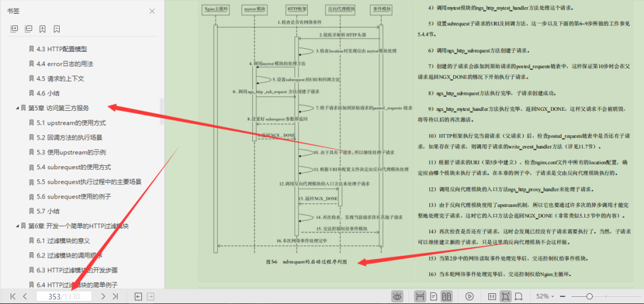Open bookmark 4.3 HTTP配置模型
Screen dimensions: 644x304
(61, 49)
